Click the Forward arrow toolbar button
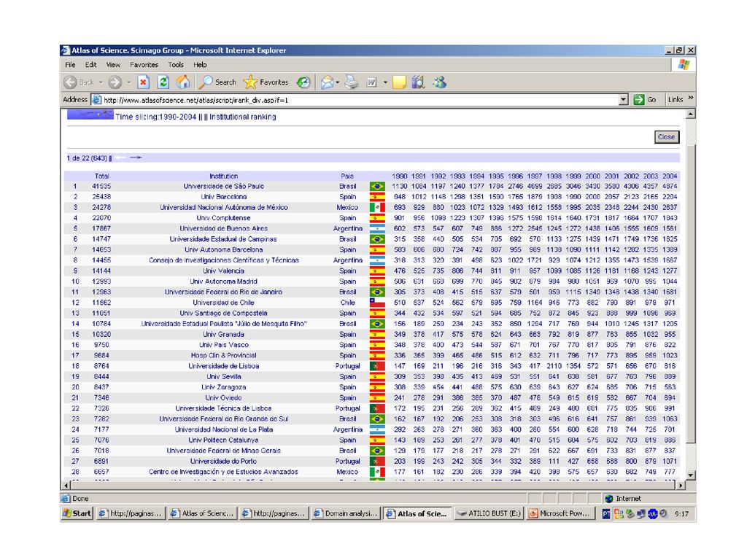 [x=115, y=82]
